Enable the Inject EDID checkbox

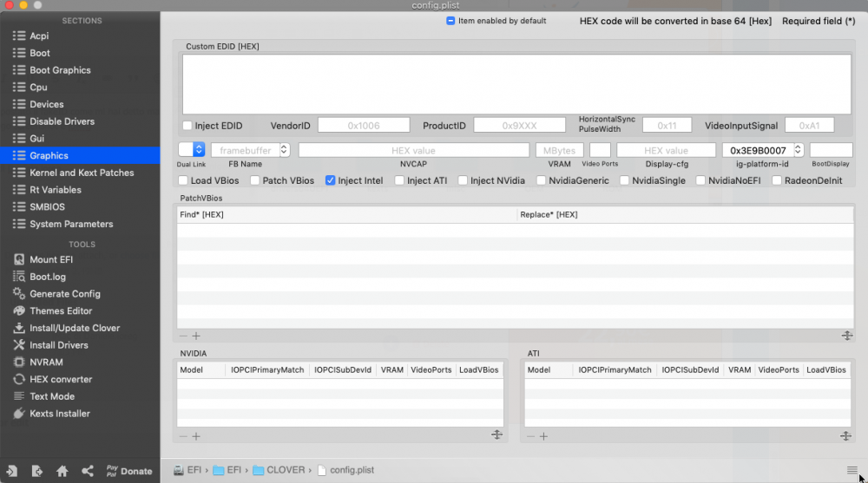point(187,126)
